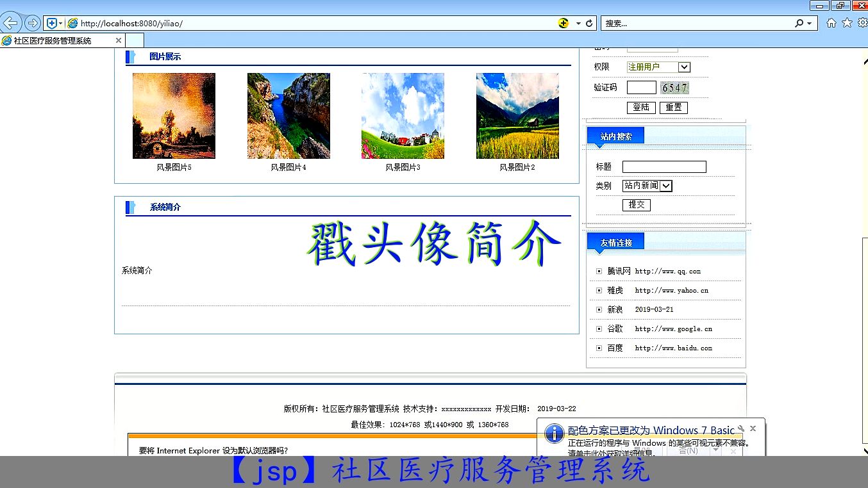The height and width of the screenshot is (488, 868).
Task: Click the yellow compatibility icon in address bar
Action: pyautogui.click(x=563, y=23)
